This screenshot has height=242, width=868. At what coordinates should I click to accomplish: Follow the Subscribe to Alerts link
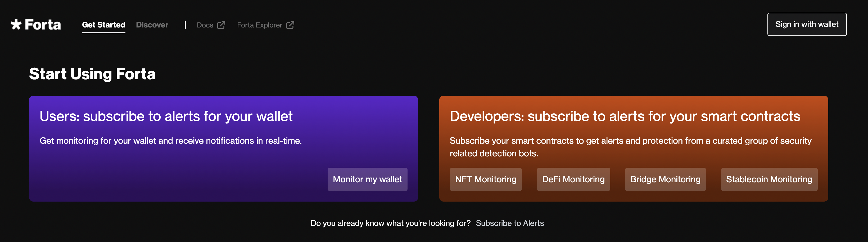point(510,223)
